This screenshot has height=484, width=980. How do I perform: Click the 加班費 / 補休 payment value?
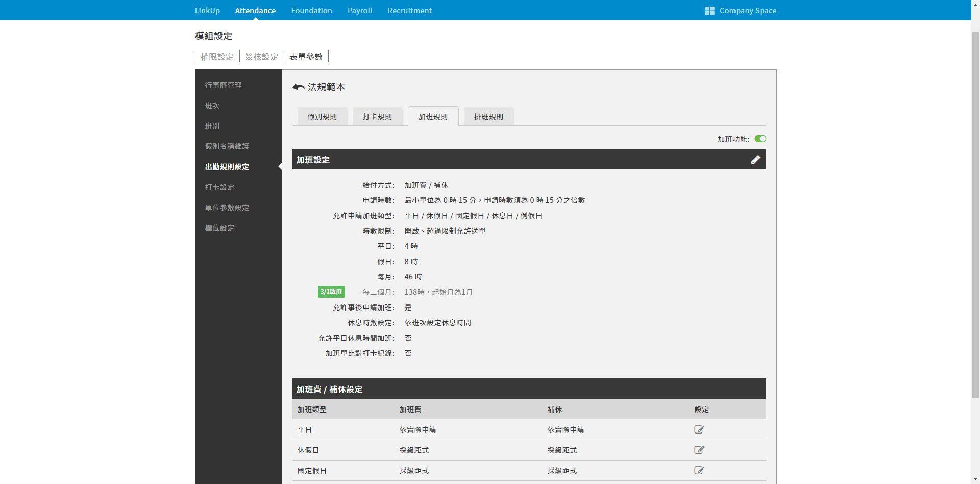pos(426,185)
